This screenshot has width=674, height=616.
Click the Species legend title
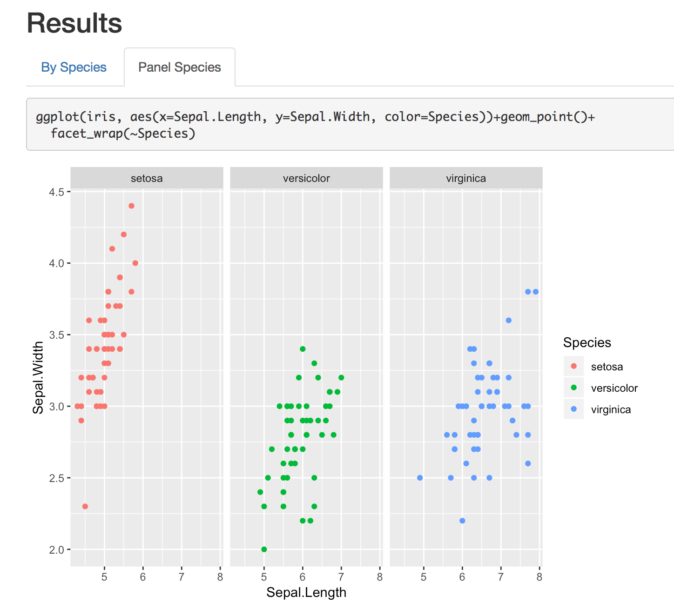(x=587, y=343)
